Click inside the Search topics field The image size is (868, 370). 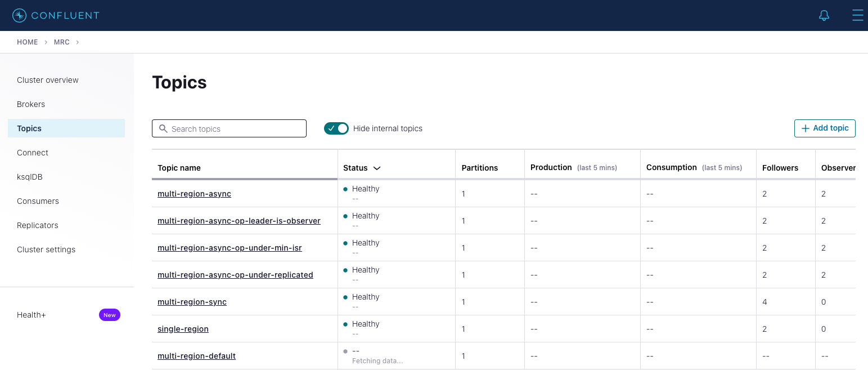[236, 128]
